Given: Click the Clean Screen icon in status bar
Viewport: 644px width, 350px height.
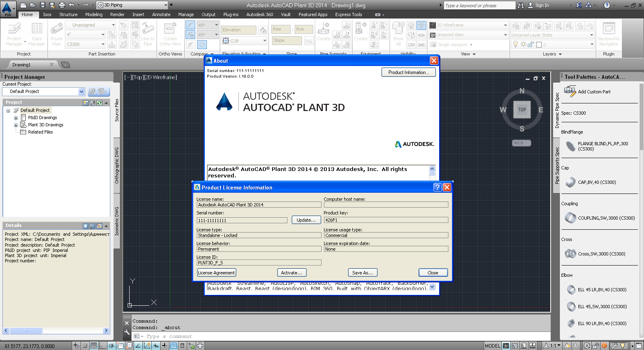Looking at the screenshot, I should (639, 346).
